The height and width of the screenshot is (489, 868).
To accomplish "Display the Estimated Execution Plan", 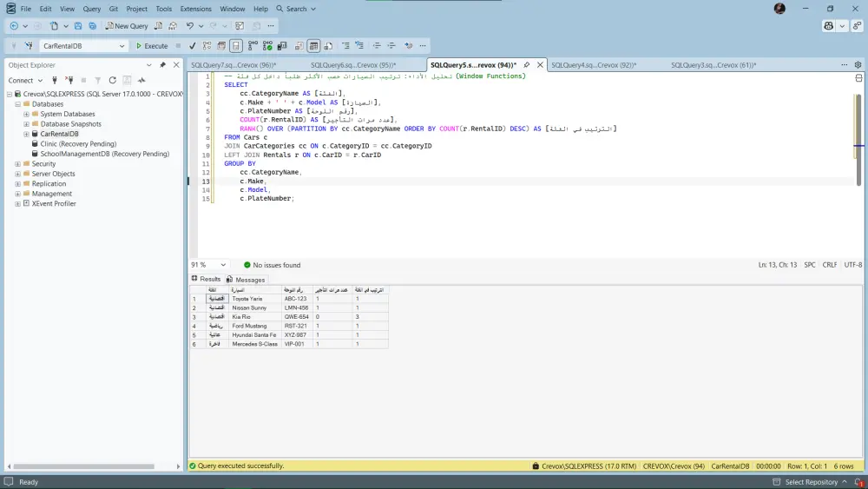I will click(x=207, y=46).
